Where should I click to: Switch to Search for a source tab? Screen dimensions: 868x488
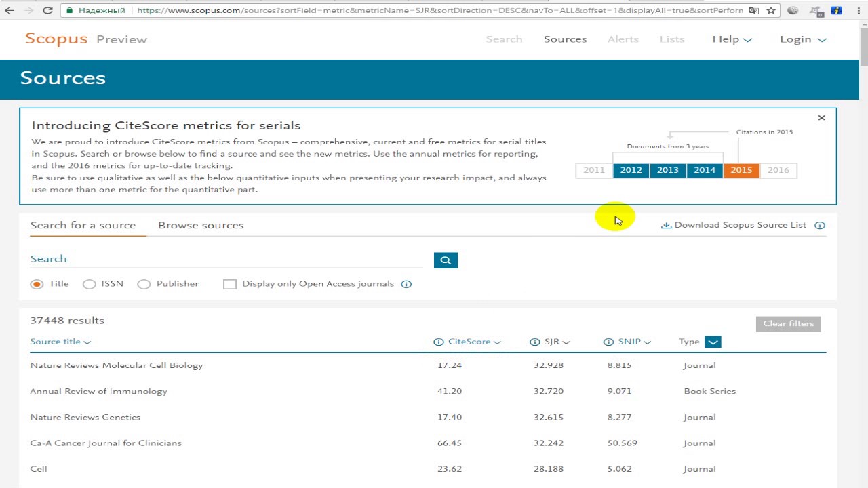(83, 225)
